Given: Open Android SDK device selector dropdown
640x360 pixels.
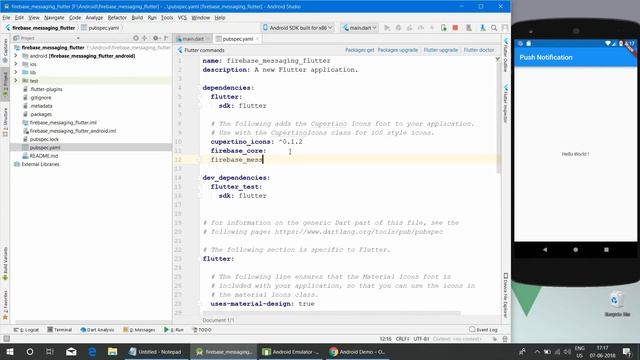Looking at the screenshot, I should pyautogui.click(x=298, y=28).
